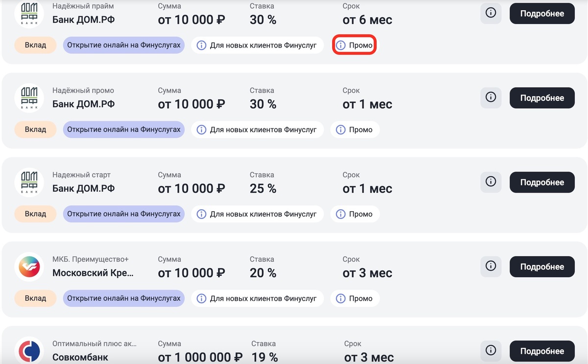Image resolution: width=588 pixels, height=364 pixels.
Task: Open Подробнее for Надежный старт deposit
Action: [542, 182]
